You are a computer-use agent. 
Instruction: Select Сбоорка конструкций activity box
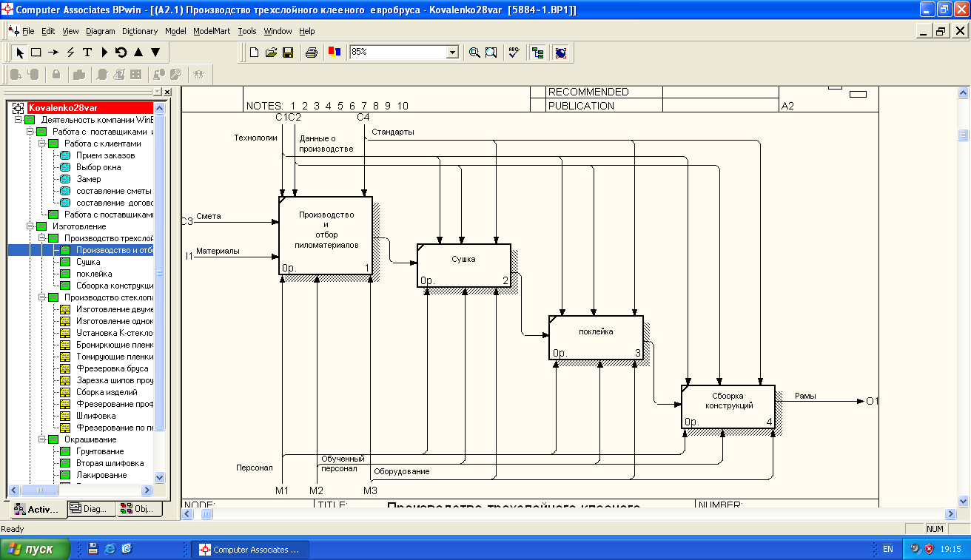[x=728, y=407]
